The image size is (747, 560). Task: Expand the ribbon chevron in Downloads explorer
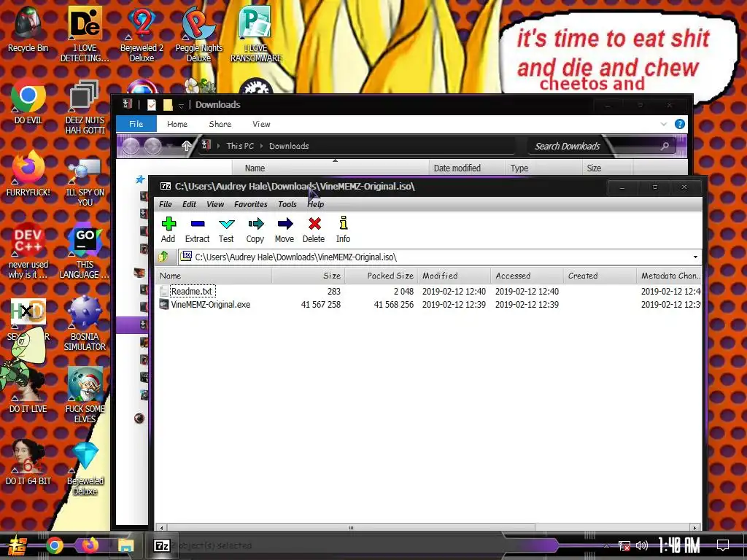[x=664, y=124]
